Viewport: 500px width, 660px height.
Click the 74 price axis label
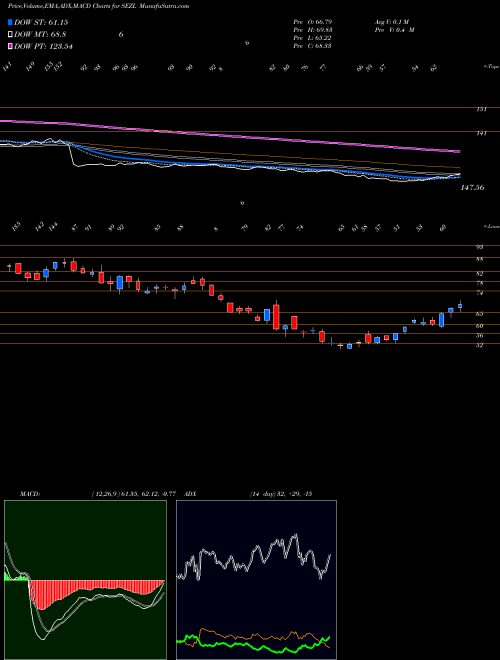tap(480, 293)
